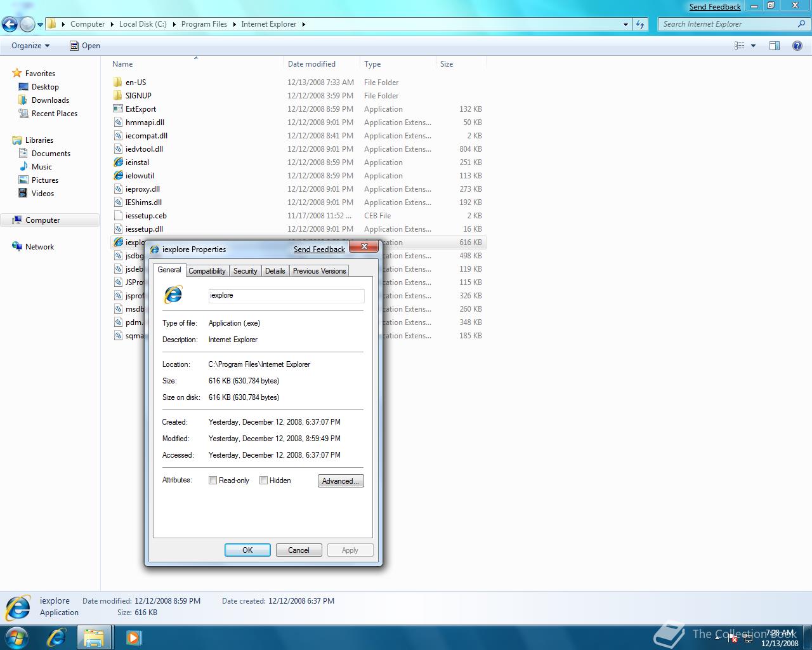This screenshot has height=650, width=812.
Task: Click Send Feedback link in Explorer title bar
Action: [715, 7]
